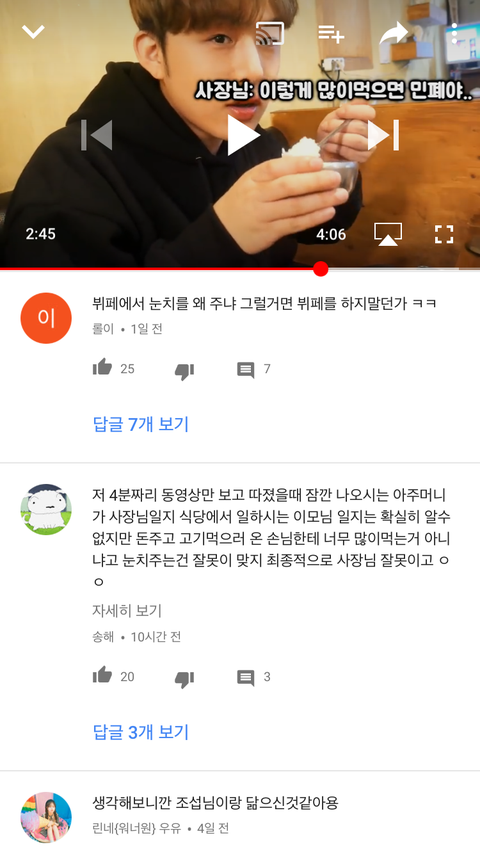Like the comment by 송해
The height and width of the screenshot is (854, 480).
pos(102,676)
